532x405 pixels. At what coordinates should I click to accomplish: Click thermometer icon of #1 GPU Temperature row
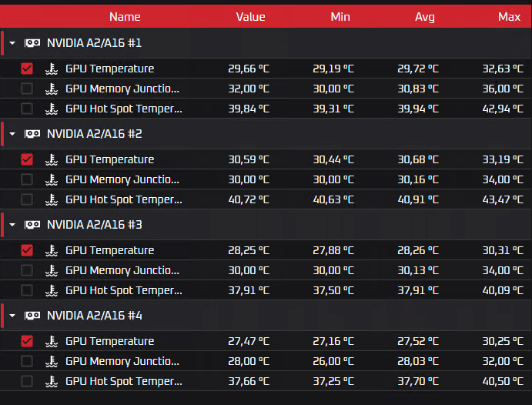pos(52,69)
